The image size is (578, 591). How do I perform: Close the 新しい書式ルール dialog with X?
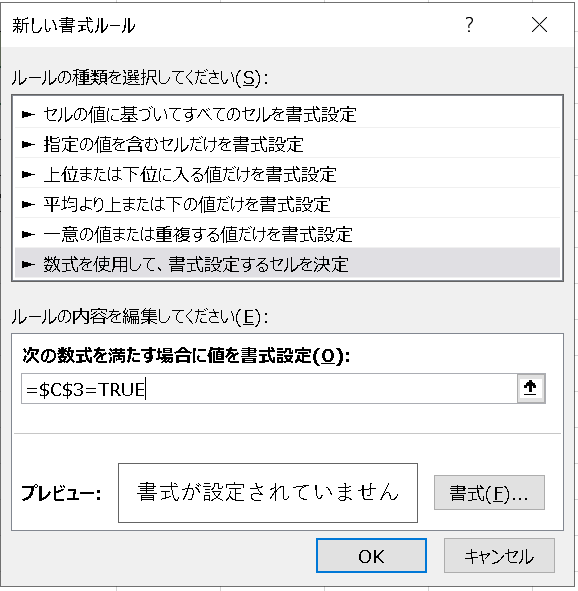tap(539, 25)
